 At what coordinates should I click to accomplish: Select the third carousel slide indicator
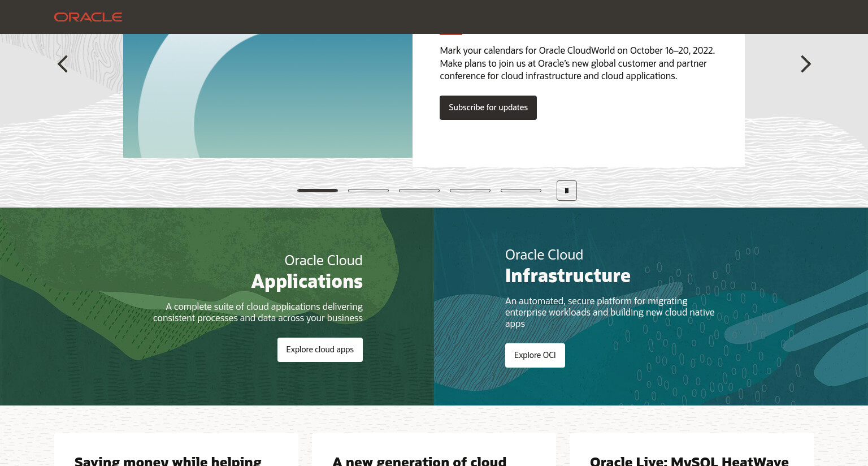click(x=419, y=191)
